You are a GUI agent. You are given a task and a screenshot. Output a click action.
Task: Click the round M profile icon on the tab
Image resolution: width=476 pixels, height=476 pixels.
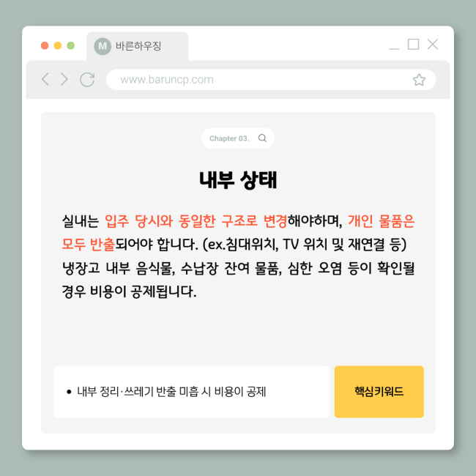coord(103,46)
